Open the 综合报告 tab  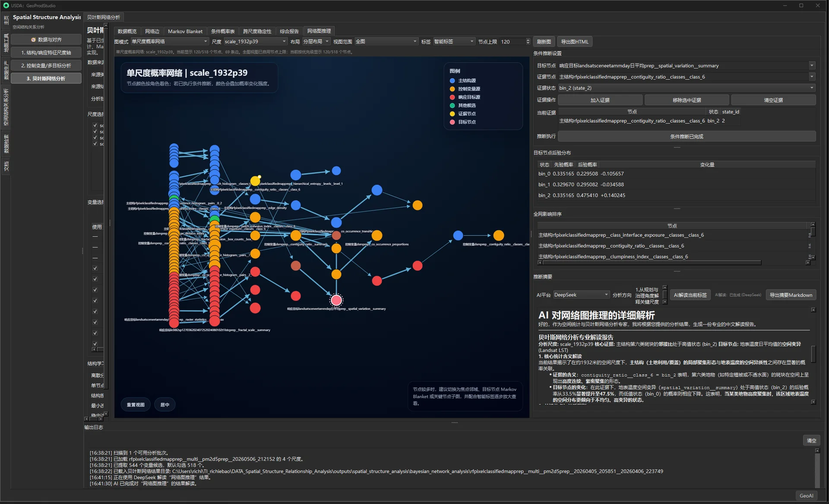click(x=289, y=31)
